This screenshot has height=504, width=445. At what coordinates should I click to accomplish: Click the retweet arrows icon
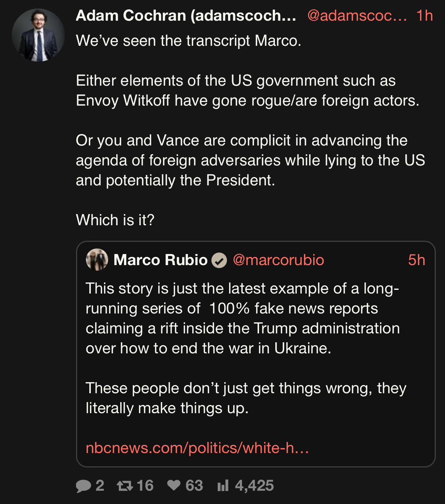[125, 486]
